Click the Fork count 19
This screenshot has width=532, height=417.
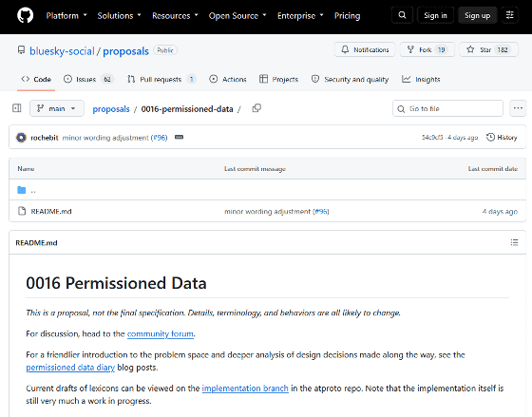pos(441,49)
